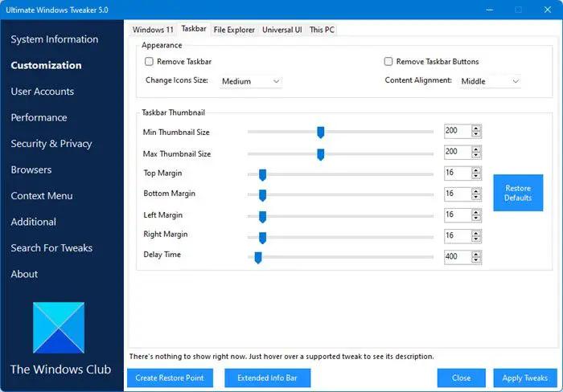Screen dimensions: 563x392
Task: Increase Max Thumbnail Size spinner up arrow
Action: [476, 149]
